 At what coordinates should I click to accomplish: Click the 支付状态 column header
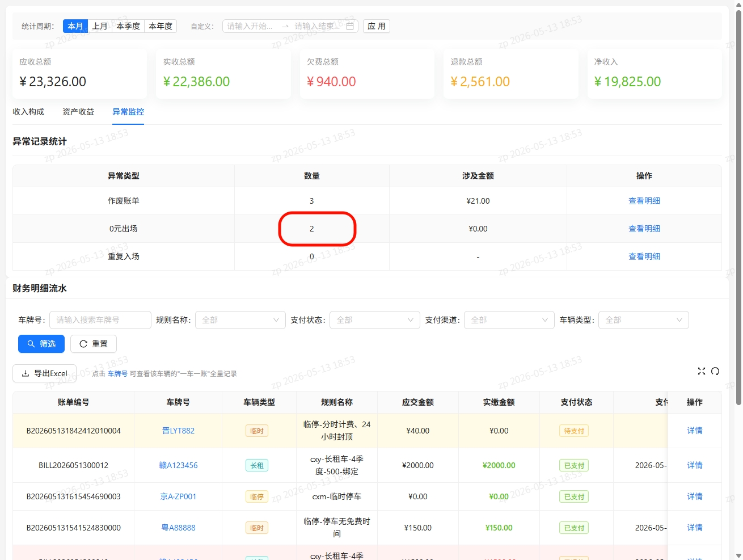(x=577, y=402)
